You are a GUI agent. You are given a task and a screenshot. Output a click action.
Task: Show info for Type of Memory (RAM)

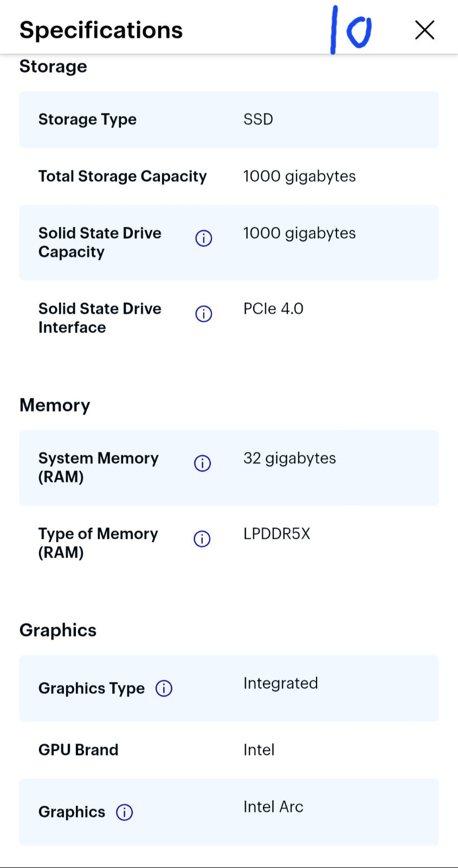pos(202,539)
